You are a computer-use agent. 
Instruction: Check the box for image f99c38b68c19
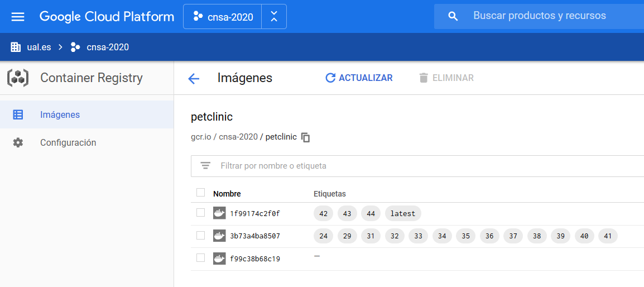(200, 258)
